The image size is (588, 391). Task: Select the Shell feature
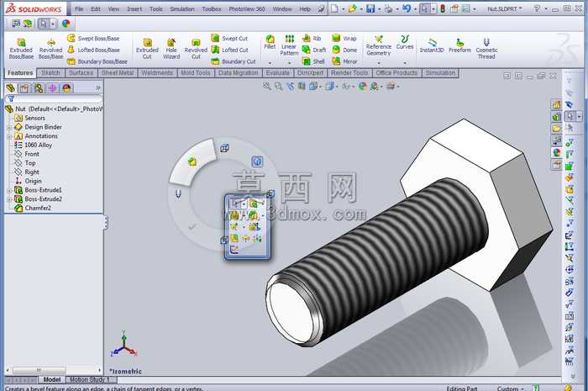[313, 61]
